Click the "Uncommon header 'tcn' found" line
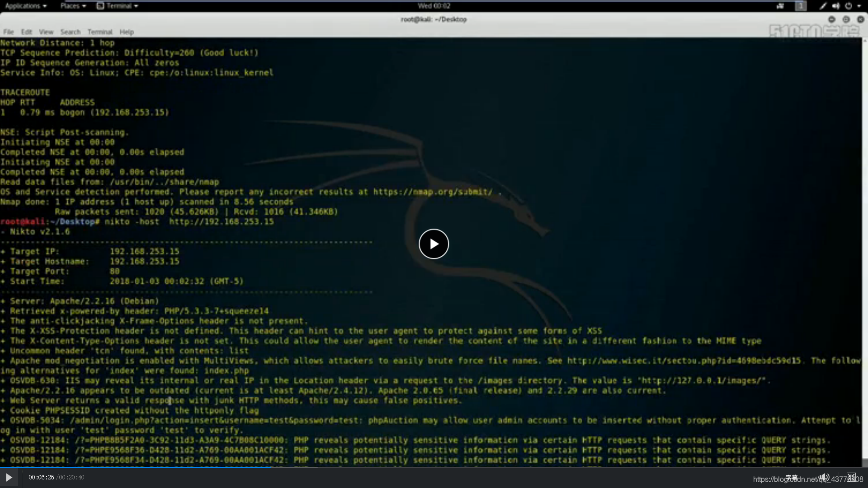This screenshot has height=488, width=868. [125, 351]
